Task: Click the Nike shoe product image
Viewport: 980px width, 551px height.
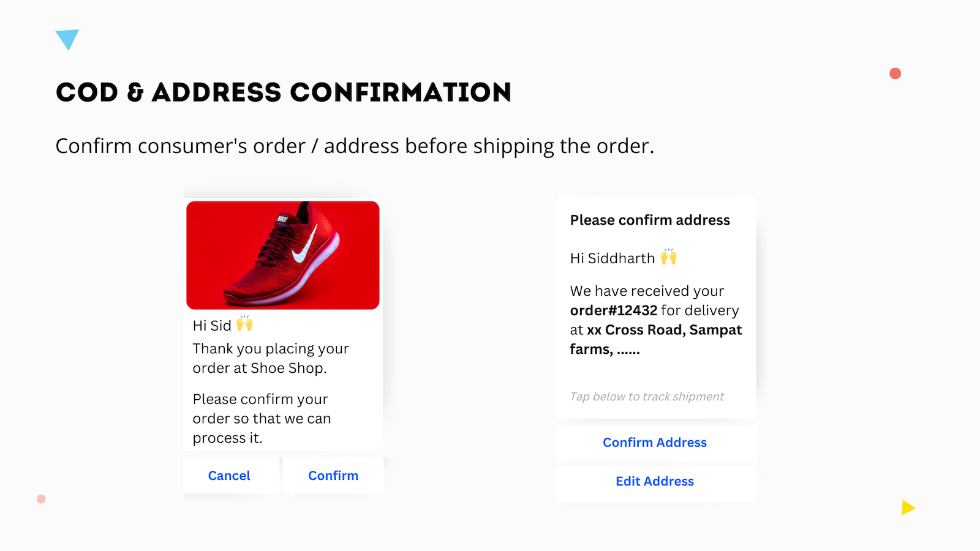Action: 282,255
